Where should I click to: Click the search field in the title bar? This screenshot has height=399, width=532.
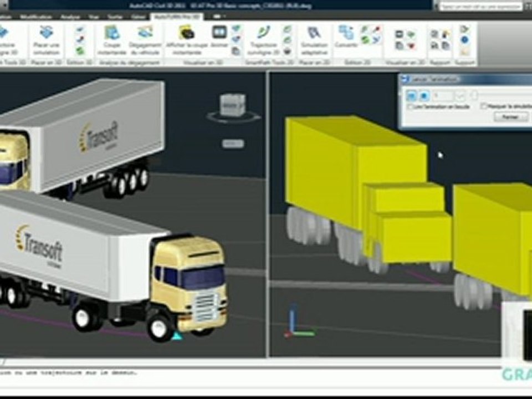coord(480,6)
